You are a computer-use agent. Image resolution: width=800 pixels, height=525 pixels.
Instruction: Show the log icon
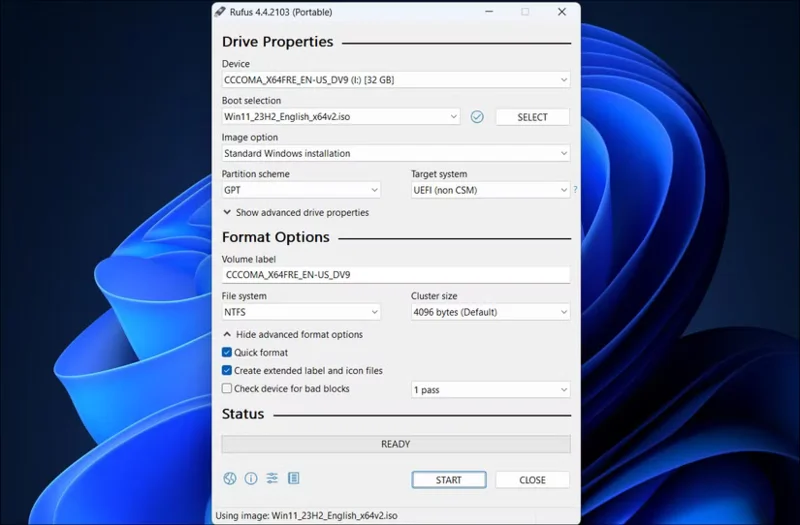coord(293,479)
